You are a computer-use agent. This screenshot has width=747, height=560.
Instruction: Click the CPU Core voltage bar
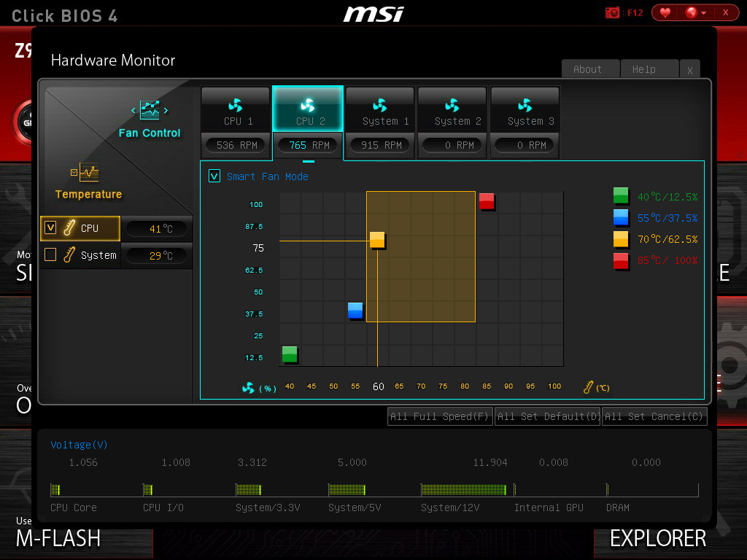point(55,489)
